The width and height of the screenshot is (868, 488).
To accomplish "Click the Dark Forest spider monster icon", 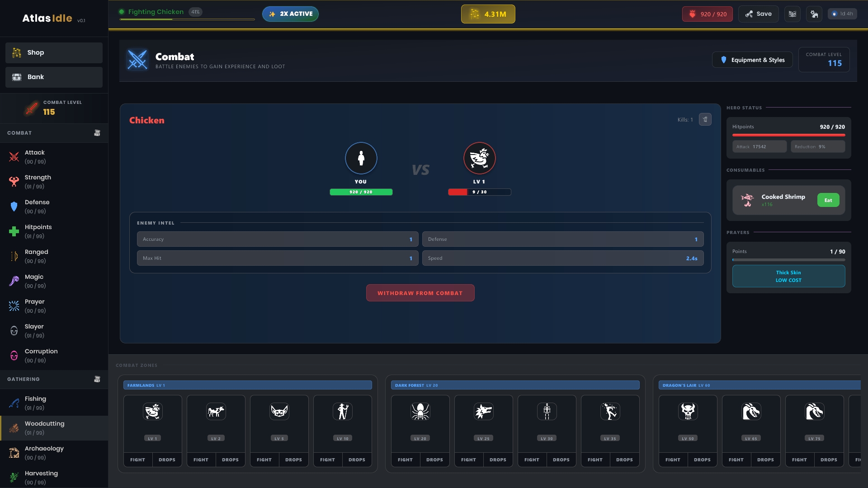I will [420, 412].
